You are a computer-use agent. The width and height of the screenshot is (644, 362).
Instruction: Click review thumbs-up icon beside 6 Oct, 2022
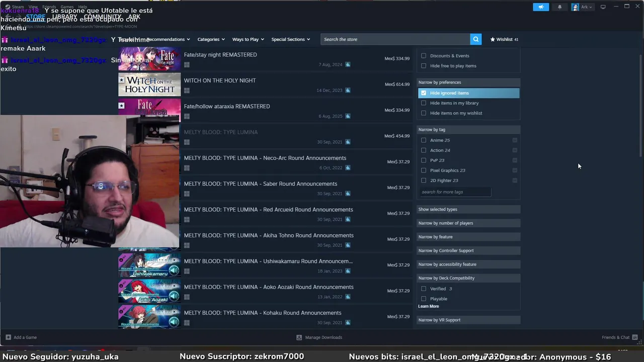point(348,168)
